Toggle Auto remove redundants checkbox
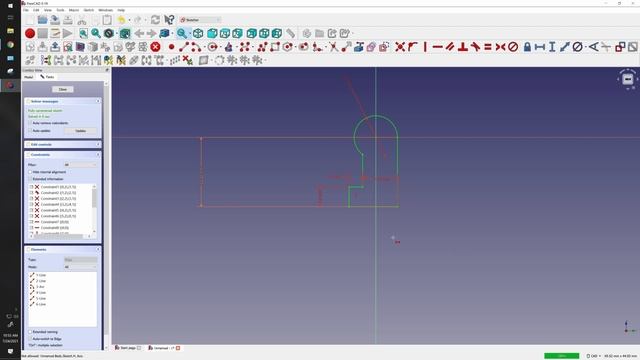This screenshot has height=360, width=640. [30, 123]
